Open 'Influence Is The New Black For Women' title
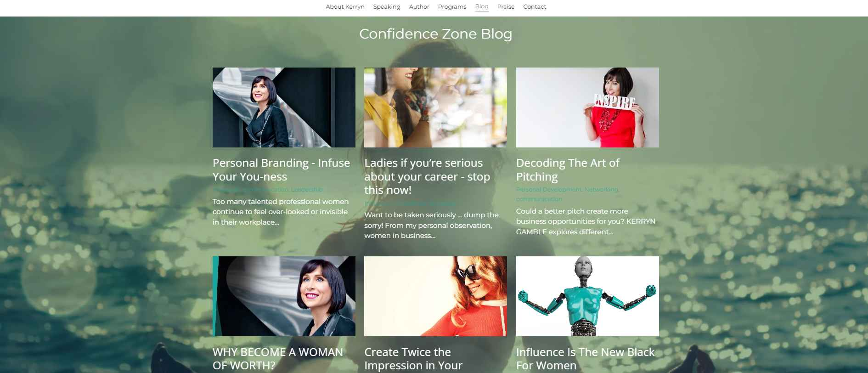Screen dimensions: 868x373 (585, 359)
